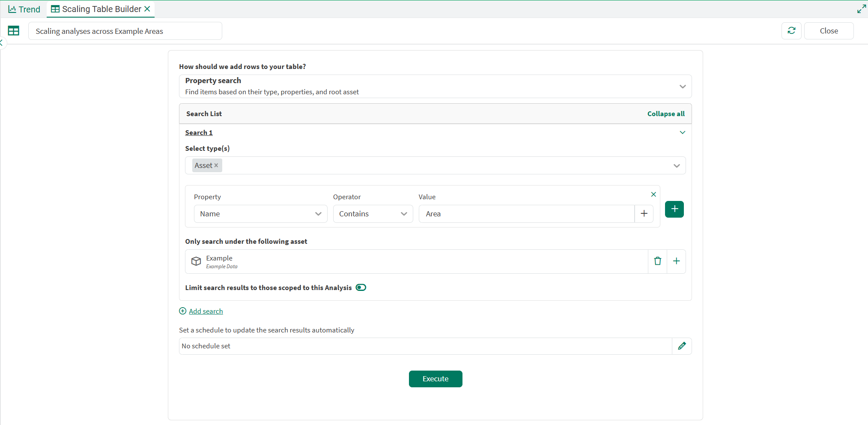Remove the Asset type tag
The height and width of the screenshot is (425, 868).
(216, 166)
